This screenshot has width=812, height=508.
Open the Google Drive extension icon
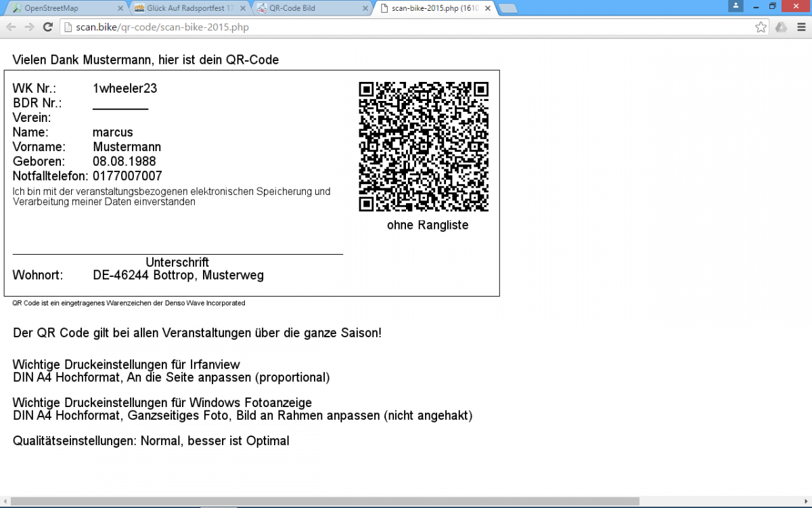[x=781, y=27]
